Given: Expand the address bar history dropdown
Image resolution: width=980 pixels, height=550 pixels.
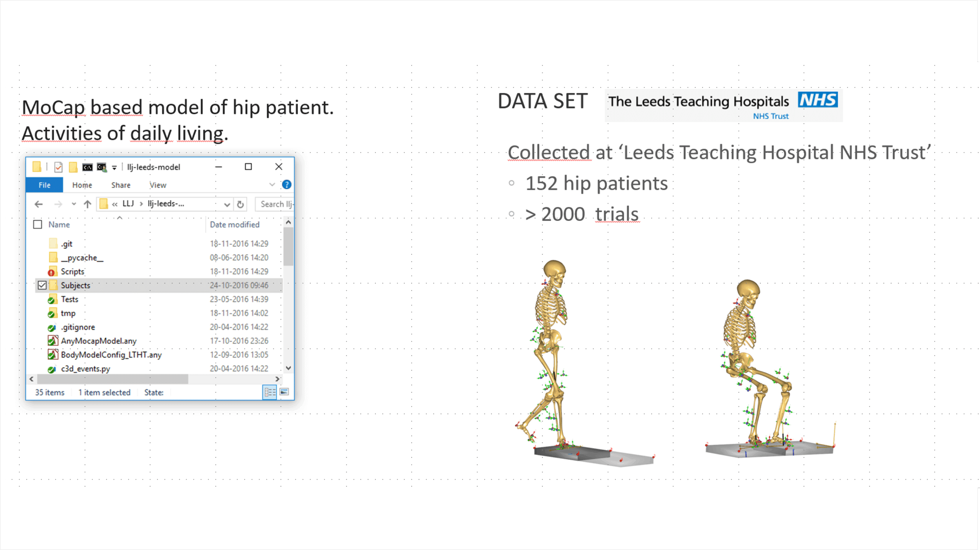Looking at the screenshot, I should [x=227, y=204].
